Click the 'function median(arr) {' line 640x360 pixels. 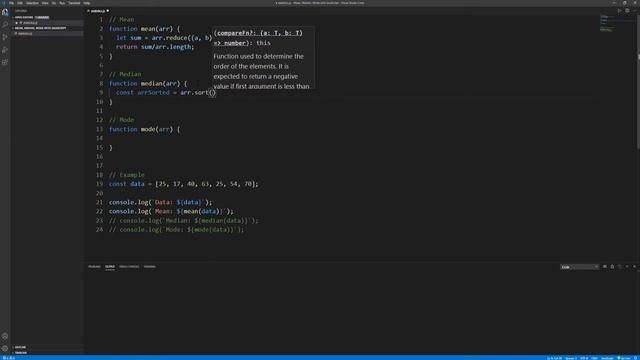coord(148,83)
